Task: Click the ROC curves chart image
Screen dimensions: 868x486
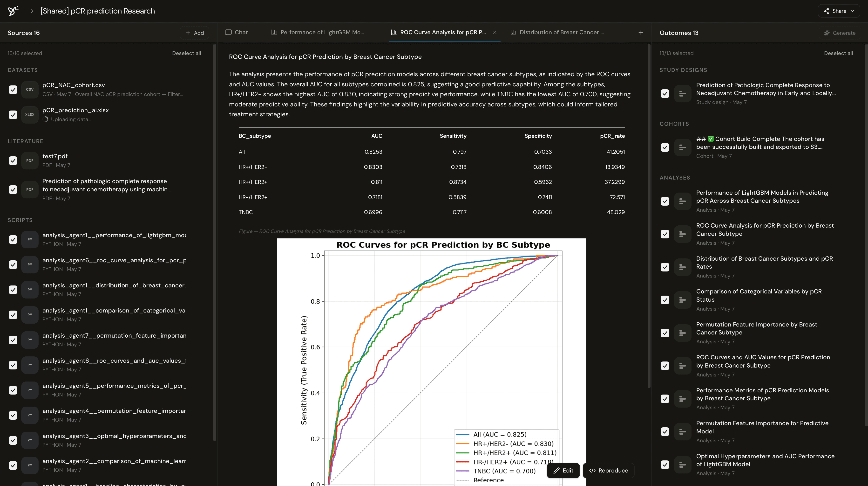Action: point(432,362)
